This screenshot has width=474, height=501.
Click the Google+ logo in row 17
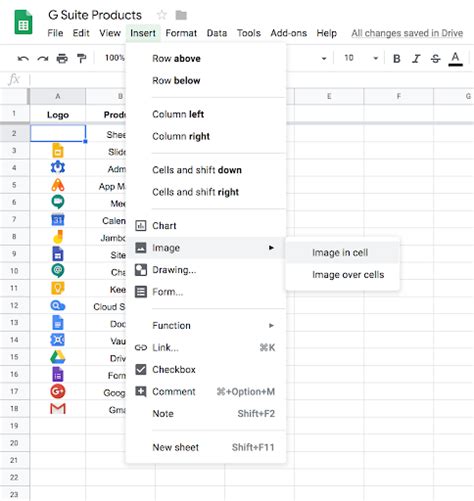click(x=58, y=391)
